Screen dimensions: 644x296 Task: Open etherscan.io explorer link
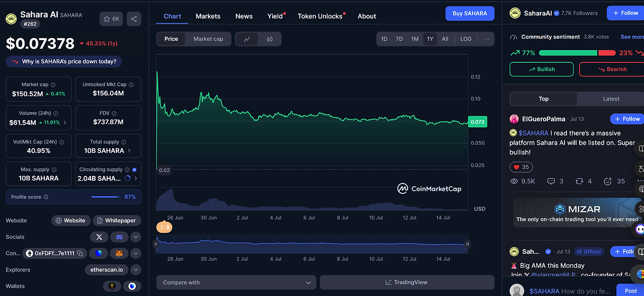(x=106, y=270)
